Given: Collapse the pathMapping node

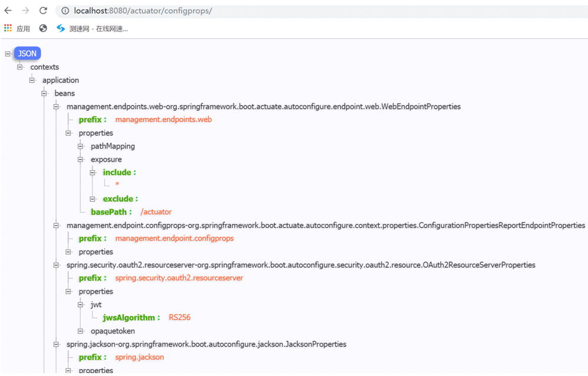Looking at the screenshot, I should (80, 146).
